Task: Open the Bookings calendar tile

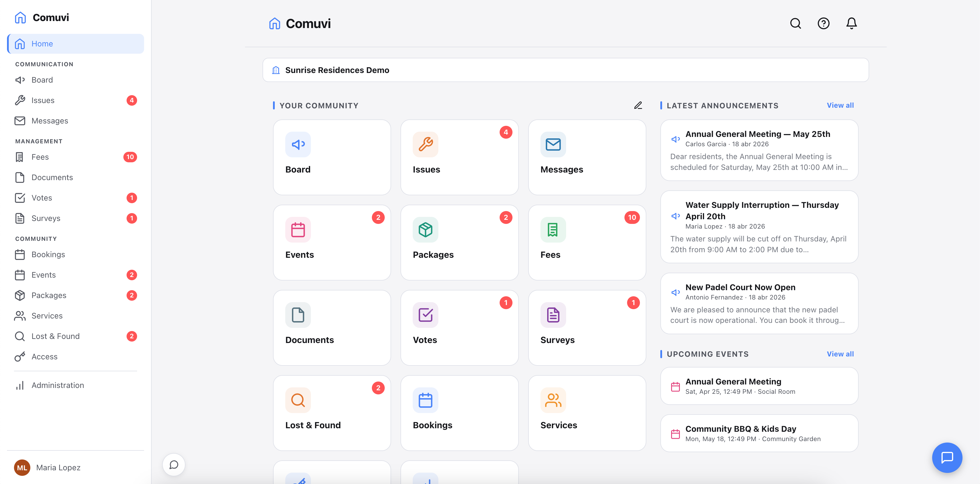Action: [x=459, y=413]
